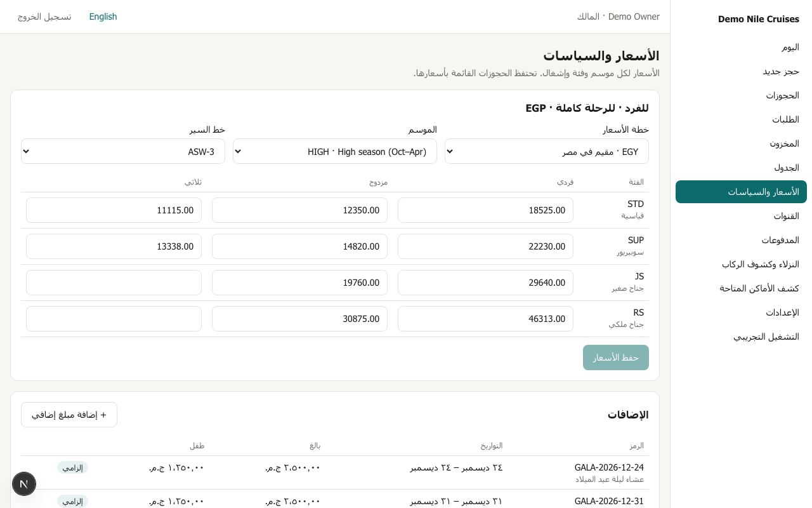Edit JS single price 29640.00
Viewport: 812px width, 508px height.
click(485, 283)
